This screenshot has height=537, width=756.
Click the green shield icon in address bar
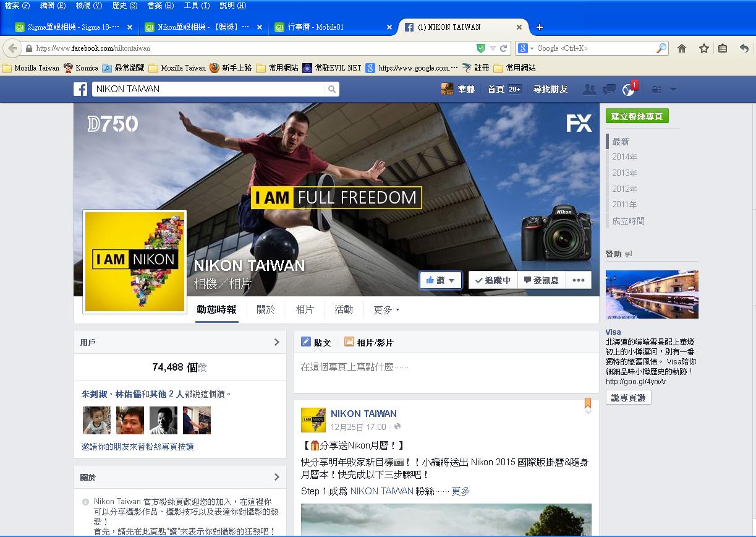coord(481,48)
